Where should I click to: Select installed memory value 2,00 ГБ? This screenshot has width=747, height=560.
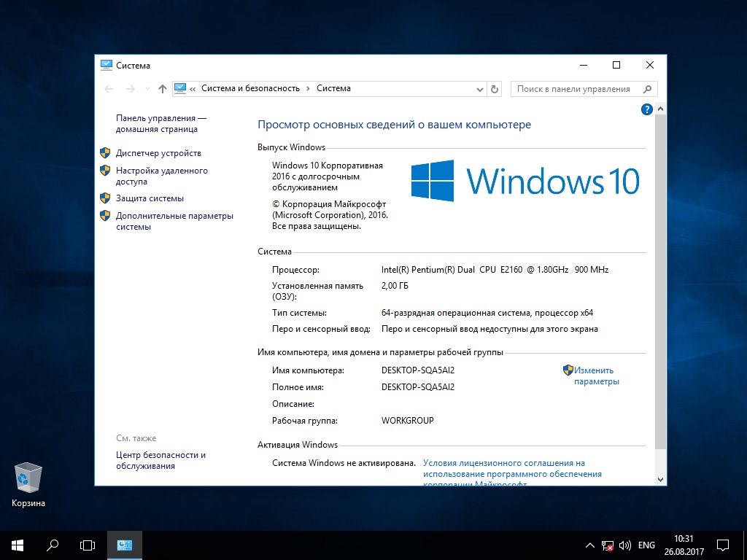coord(395,286)
